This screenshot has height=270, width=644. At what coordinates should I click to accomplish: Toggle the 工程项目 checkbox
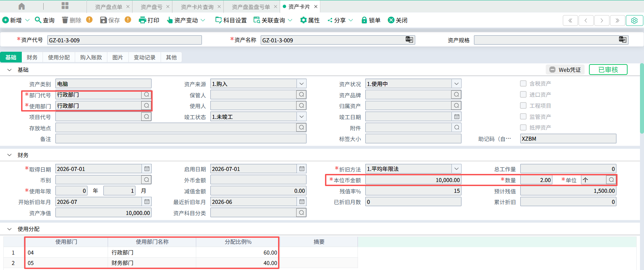click(523, 105)
